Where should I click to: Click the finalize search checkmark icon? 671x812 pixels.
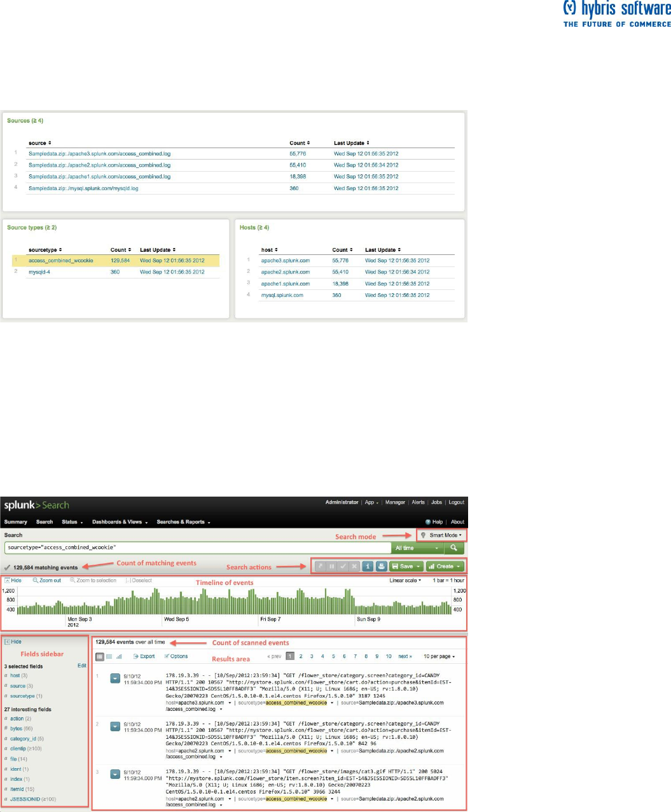coord(343,566)
